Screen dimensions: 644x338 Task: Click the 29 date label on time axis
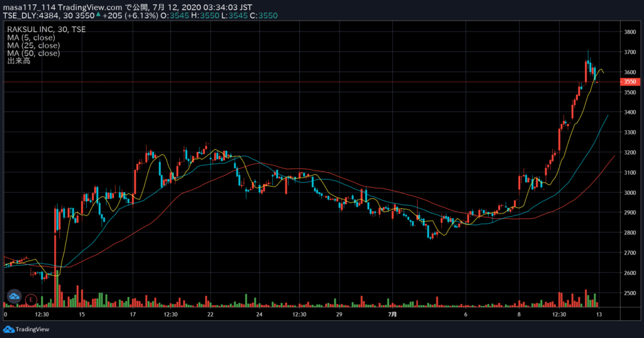[339, 315]
